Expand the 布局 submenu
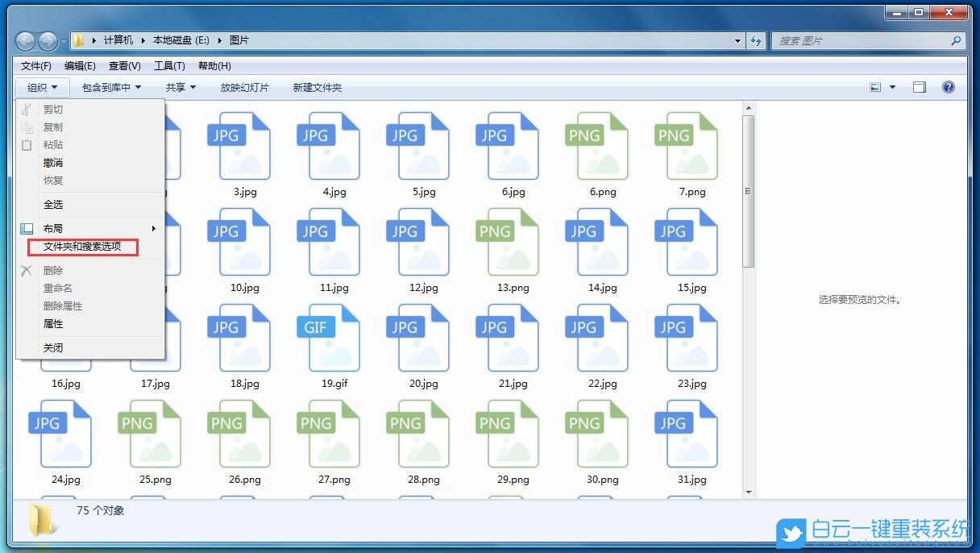The image size is (980, 553). pyautogui.click(x=53, y=227)
